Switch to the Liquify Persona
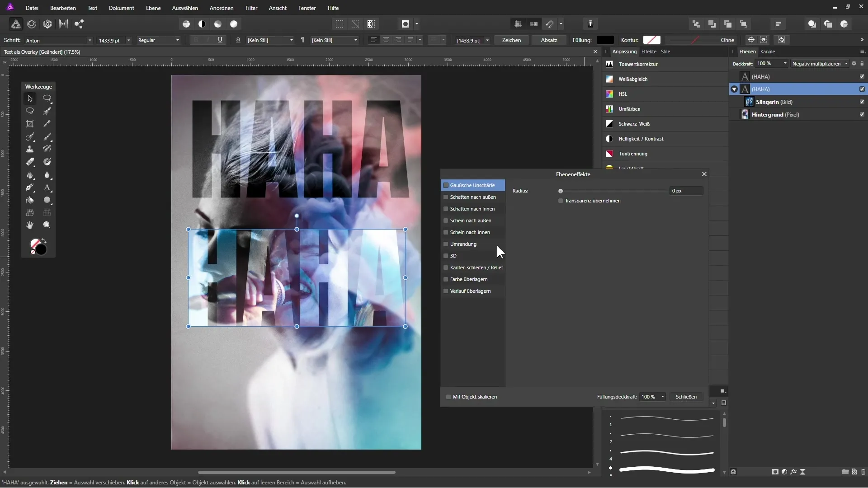 32,24
